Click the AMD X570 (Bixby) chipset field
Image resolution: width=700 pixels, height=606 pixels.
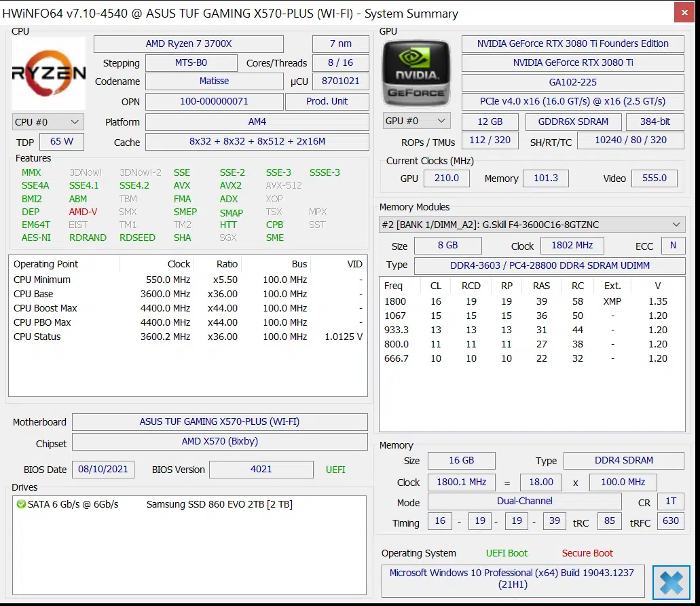tap(220, 441)
